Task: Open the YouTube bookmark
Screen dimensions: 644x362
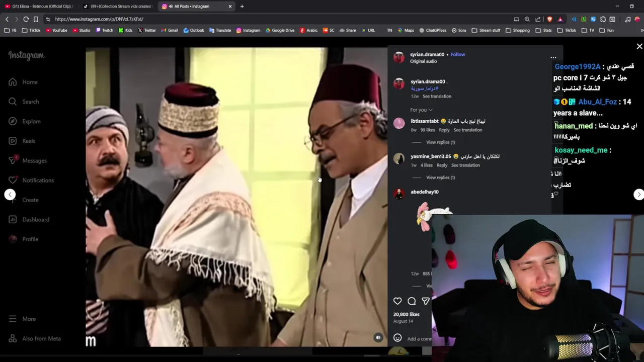Action: click(56, 30)
